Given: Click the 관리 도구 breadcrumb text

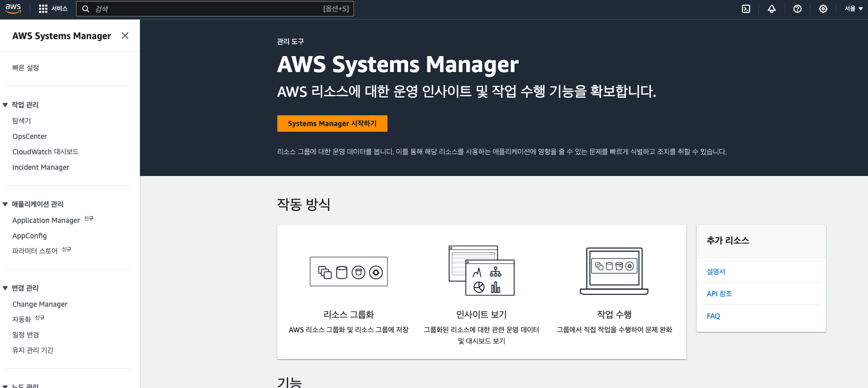Looking at the screenshot, I should click(x=291, y=42).
